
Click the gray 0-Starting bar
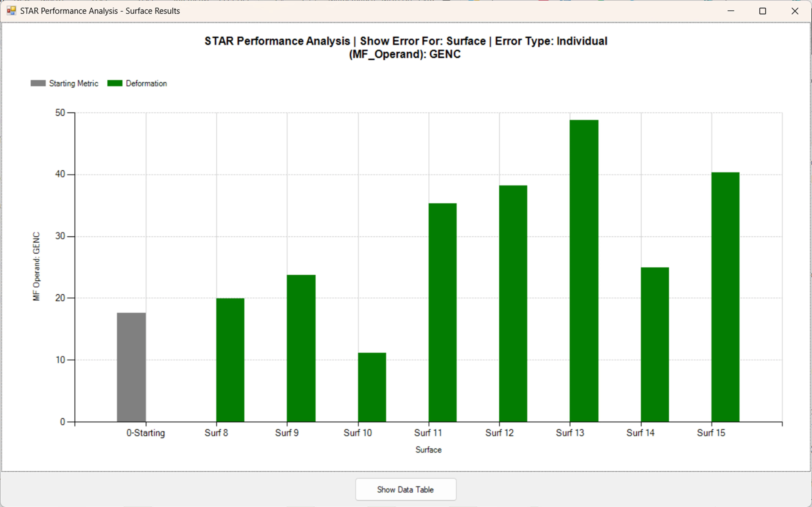(x=131, y=367)
